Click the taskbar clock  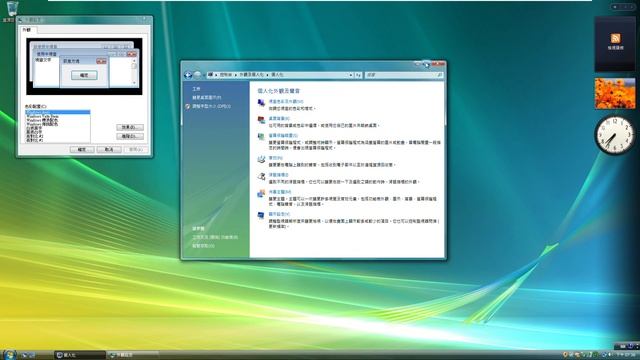click(x=626, y=355)
